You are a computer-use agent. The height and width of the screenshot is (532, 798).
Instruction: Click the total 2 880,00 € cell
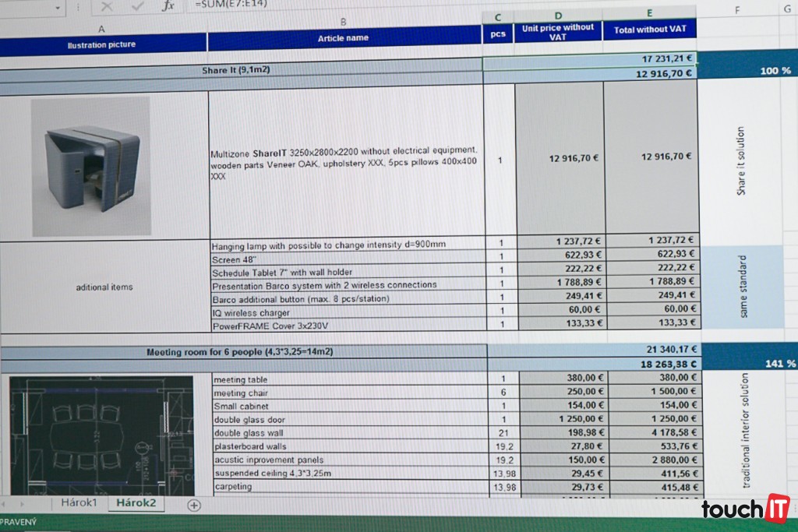(656, 460)
